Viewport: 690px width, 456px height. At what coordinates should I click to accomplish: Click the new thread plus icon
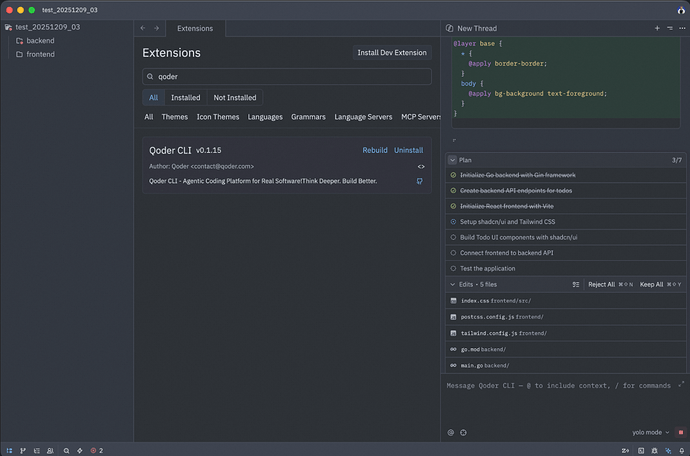click(656, 29)
